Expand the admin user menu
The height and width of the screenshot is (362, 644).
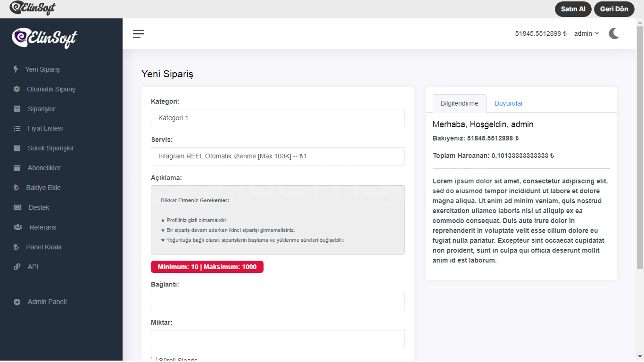click(x=586, y=33)
